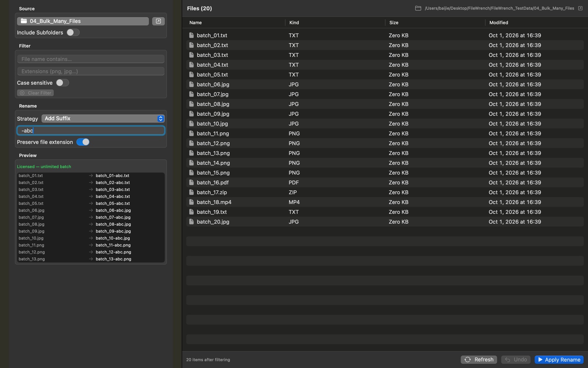Select the batch_08.jpg file name
Viewport: 588px width, 368px height.
point(213,104)
